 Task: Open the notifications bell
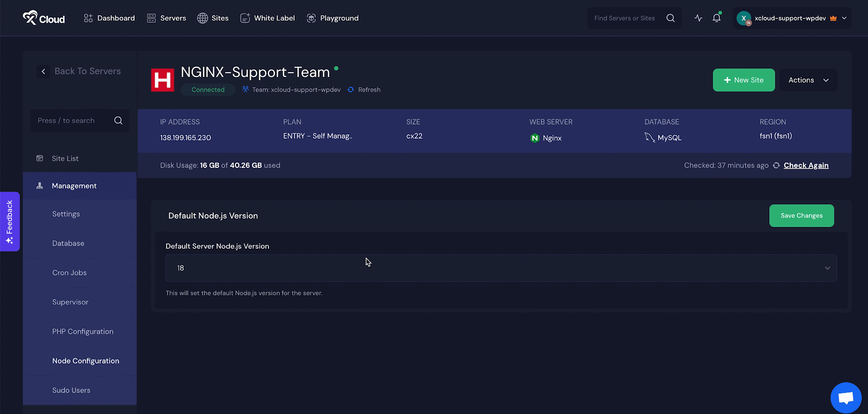pyautogui.click(x=717, y=18)
